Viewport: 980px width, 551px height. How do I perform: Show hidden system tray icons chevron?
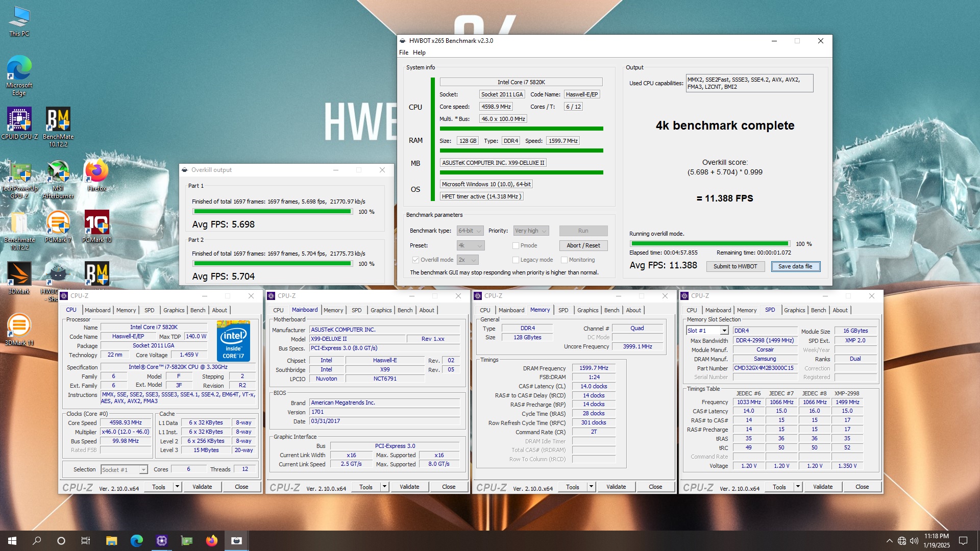[889, 541]
